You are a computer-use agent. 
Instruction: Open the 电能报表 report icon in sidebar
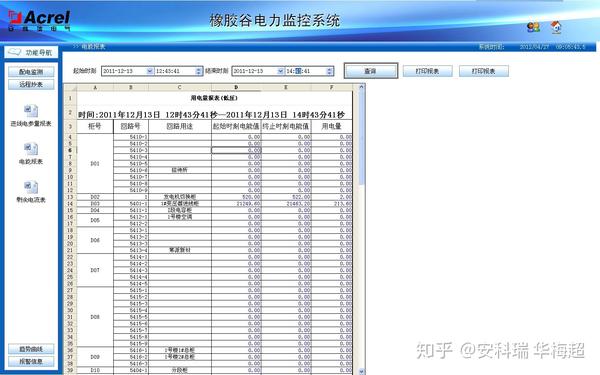click(31, 148)
